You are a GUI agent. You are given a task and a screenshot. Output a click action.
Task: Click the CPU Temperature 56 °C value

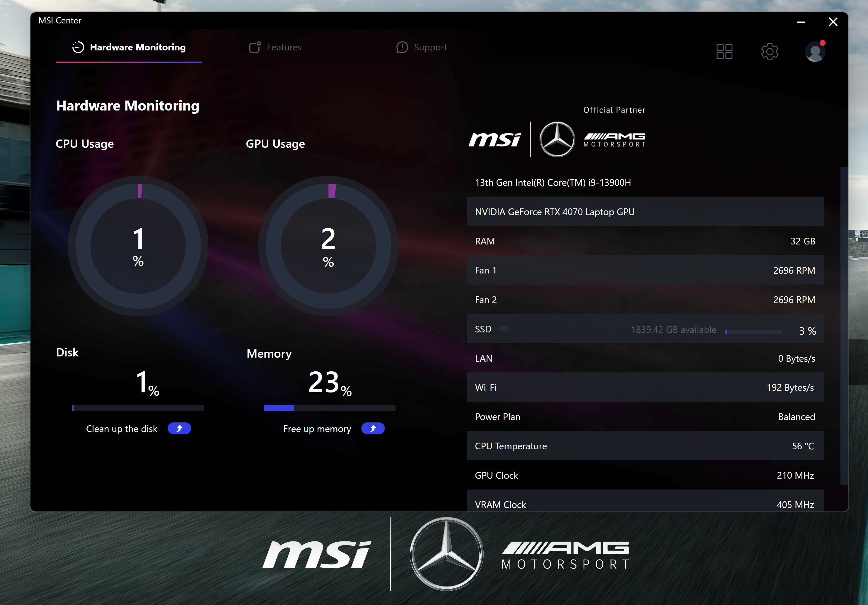(x=803, y=446)
